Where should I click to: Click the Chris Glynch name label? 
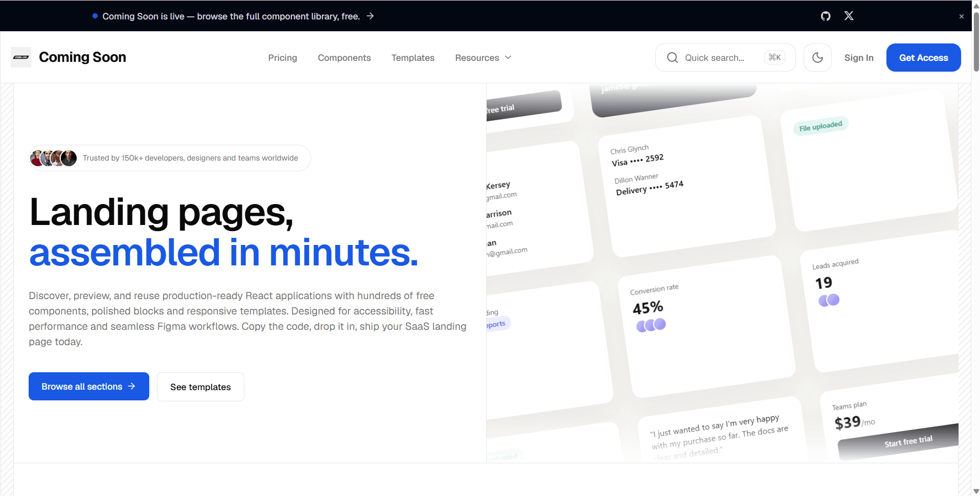click(629, 149)
